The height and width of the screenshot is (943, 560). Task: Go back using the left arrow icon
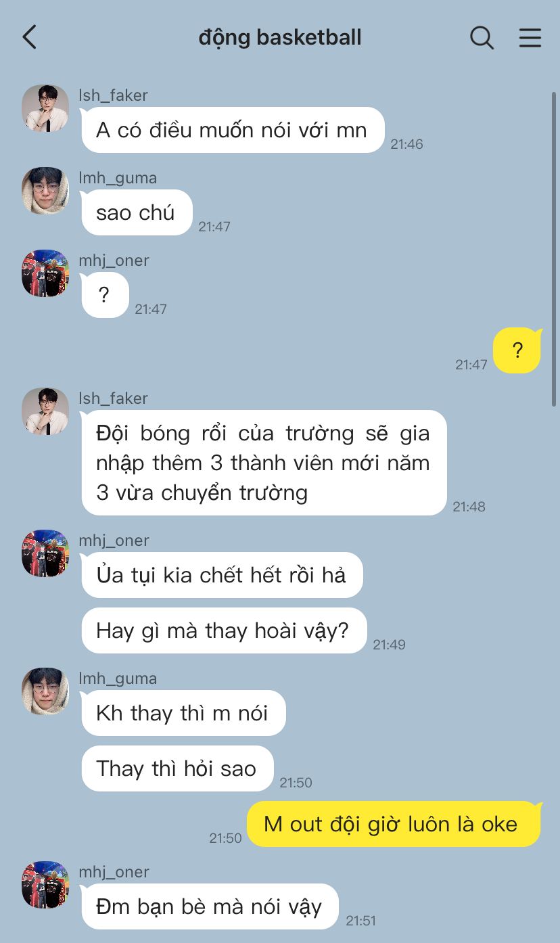click(29, 37)
